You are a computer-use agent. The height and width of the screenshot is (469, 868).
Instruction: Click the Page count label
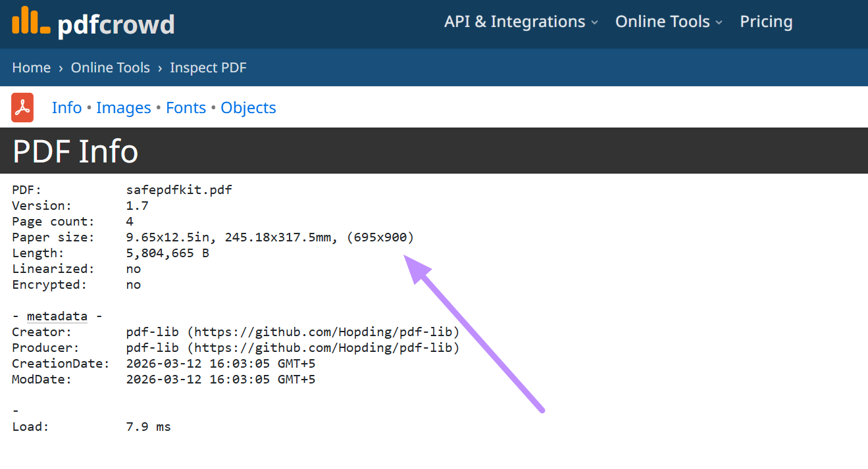(53, 222)
